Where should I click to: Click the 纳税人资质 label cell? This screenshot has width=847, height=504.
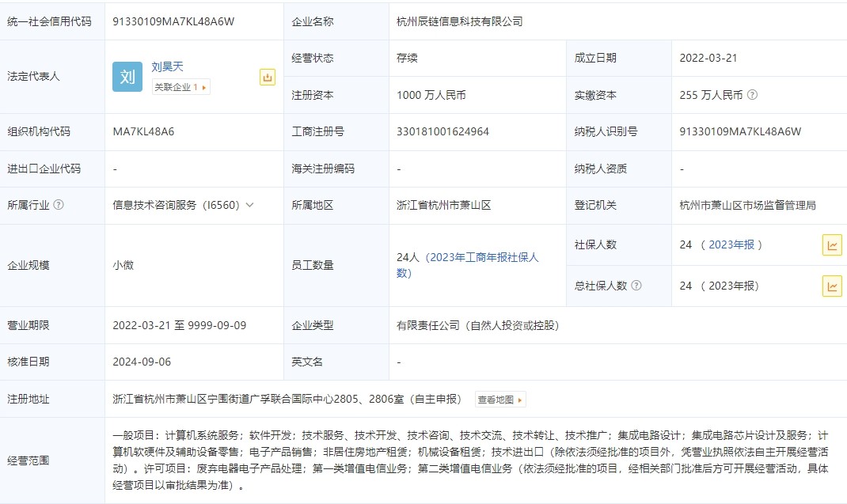click(x=619, y=169)
